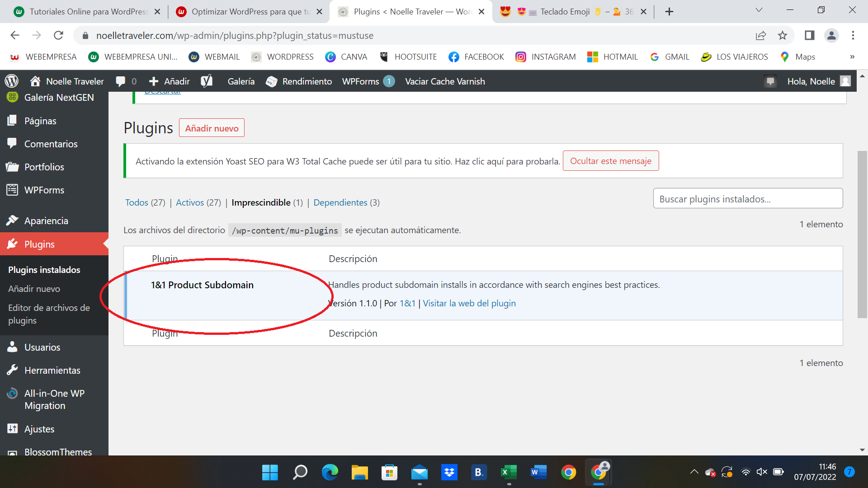The height and width of the screenshot is (488, 868).
Task: Reload the page
Action: click(x=58, y=35)
